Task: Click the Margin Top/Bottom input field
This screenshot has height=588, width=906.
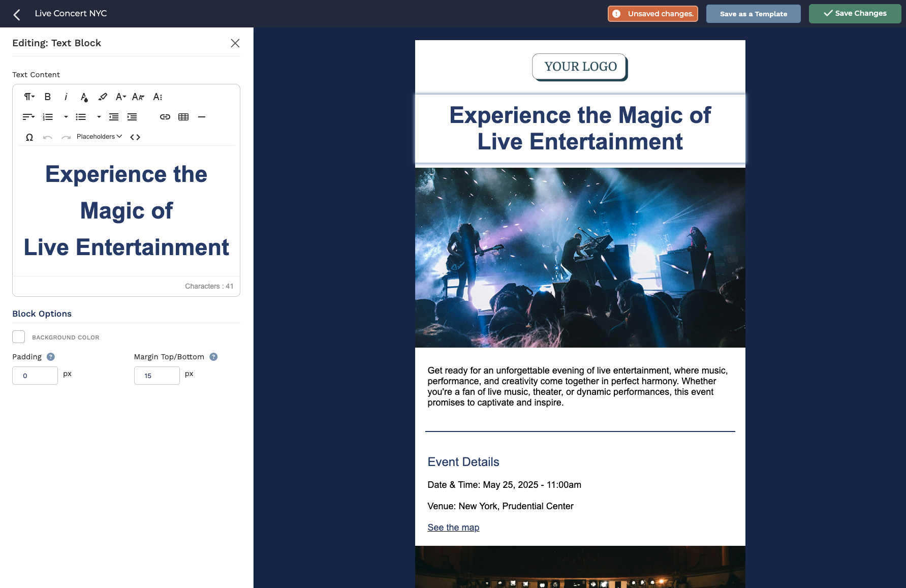Action: pyautogui.click(x=157, y=376)
